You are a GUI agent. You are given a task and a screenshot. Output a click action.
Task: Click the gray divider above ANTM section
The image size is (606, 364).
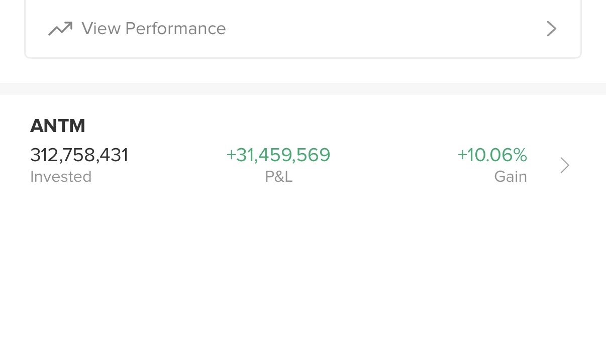pyautogui.click(x=303, y=89)
